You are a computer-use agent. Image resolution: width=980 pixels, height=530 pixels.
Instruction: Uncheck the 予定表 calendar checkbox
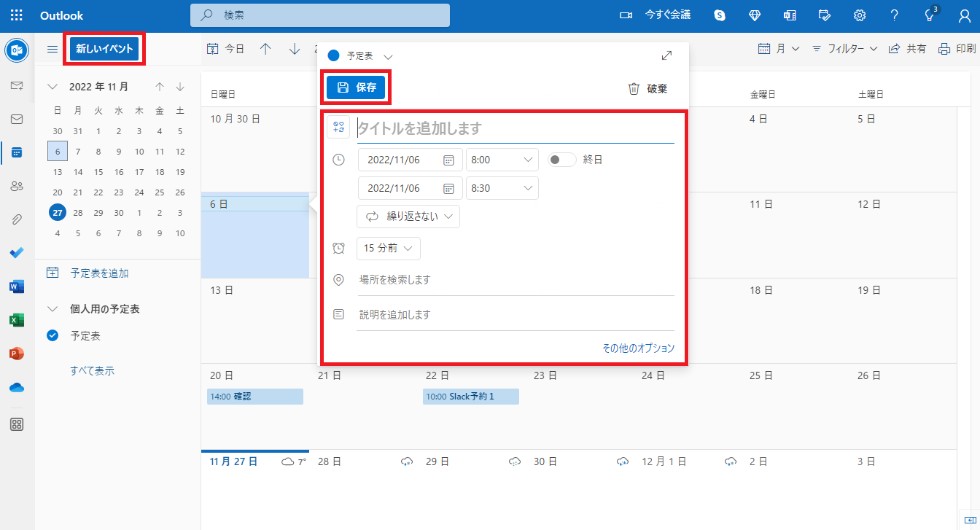click(52, 336)
